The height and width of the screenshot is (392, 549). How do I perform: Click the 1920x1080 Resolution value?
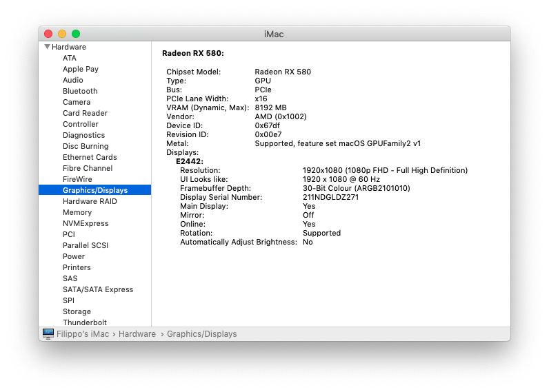click(x=385, y=170)
